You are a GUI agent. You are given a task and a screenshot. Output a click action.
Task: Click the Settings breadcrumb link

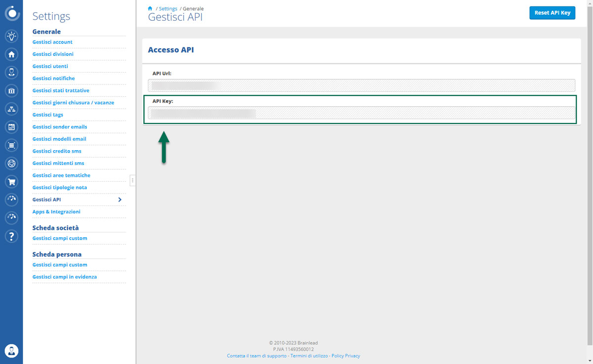[x=168, y=9]
